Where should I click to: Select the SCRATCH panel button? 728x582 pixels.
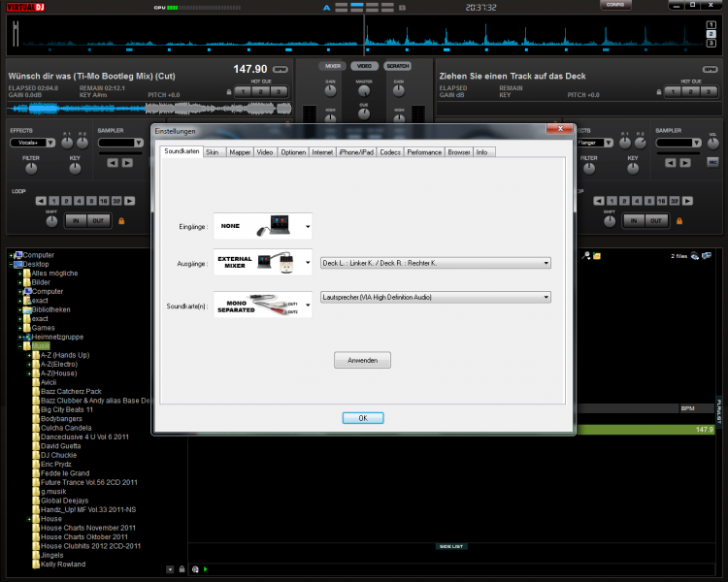(x=398, y=66)
